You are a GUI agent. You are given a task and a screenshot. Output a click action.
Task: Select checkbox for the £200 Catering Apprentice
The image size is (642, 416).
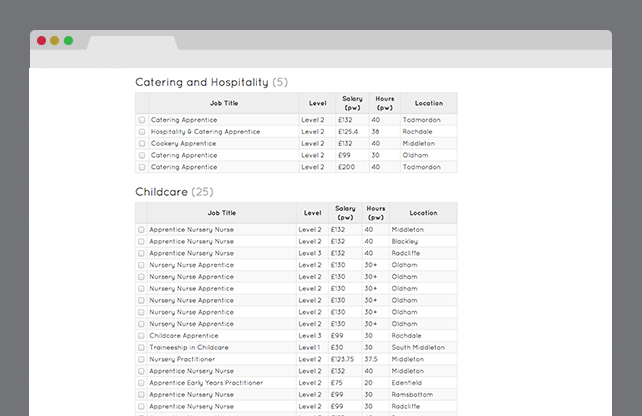point(142,168)
